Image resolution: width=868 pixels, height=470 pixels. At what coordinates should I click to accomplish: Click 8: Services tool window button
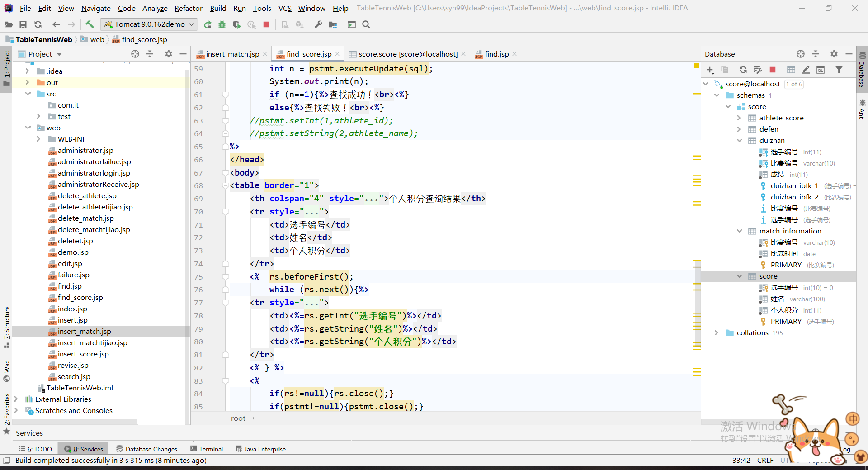pos(84,449)
